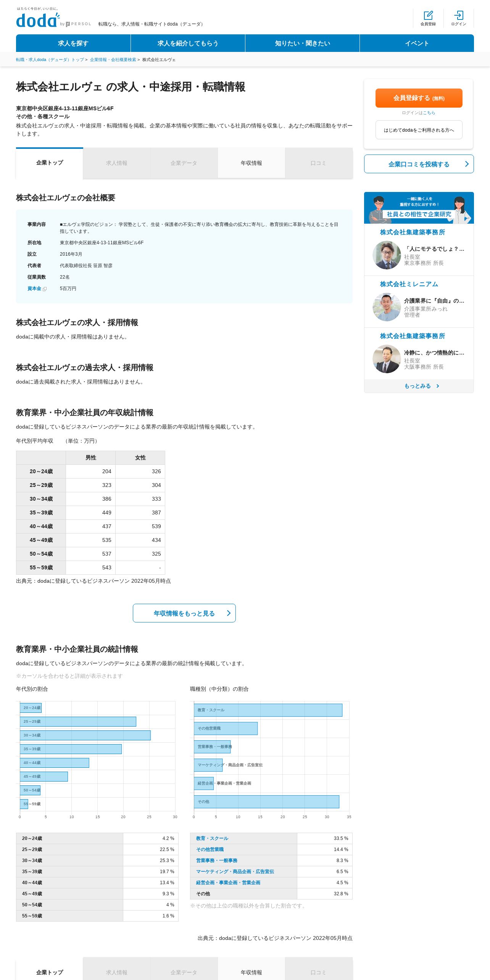This screenshot has width=490, height=980.
Task: Open その他営業職 link in job table
Action: tap(210, 849)
